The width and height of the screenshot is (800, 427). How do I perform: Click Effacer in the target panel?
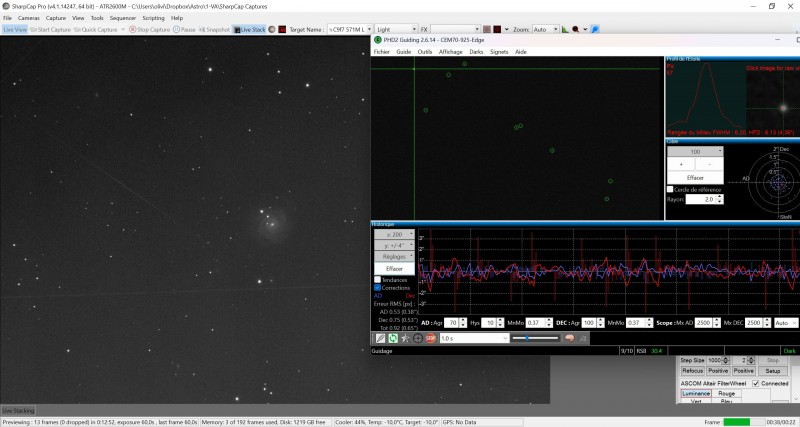click(x=695, y=178)
